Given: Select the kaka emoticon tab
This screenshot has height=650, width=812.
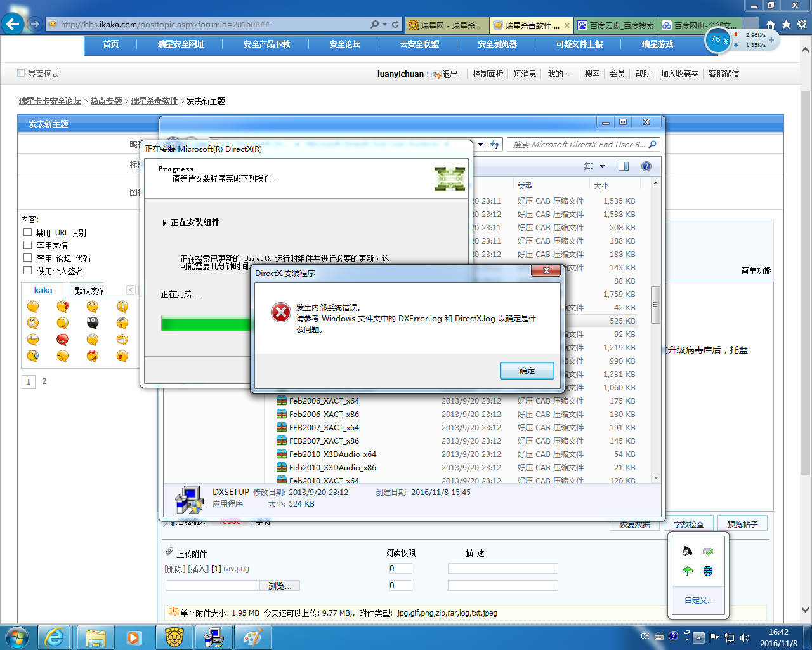Looking at the screenshot, I should [43, 290].
